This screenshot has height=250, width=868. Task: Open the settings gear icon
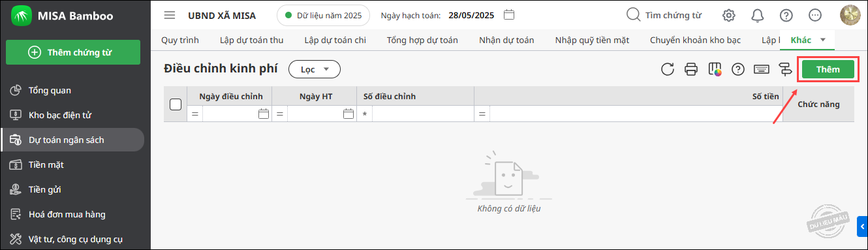(x=729, y=15)
